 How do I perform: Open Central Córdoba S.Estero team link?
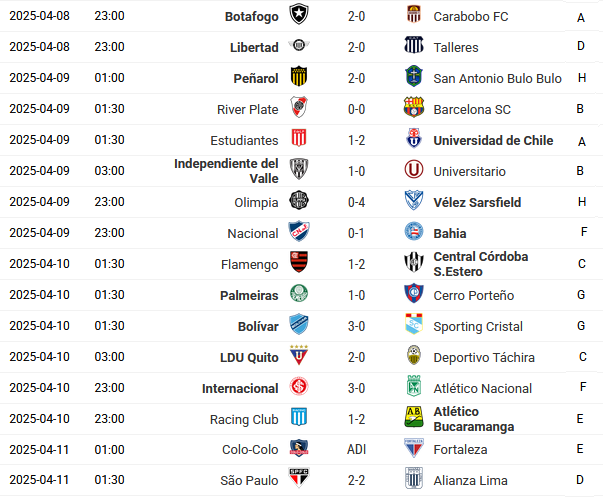[x=481, y=264]
